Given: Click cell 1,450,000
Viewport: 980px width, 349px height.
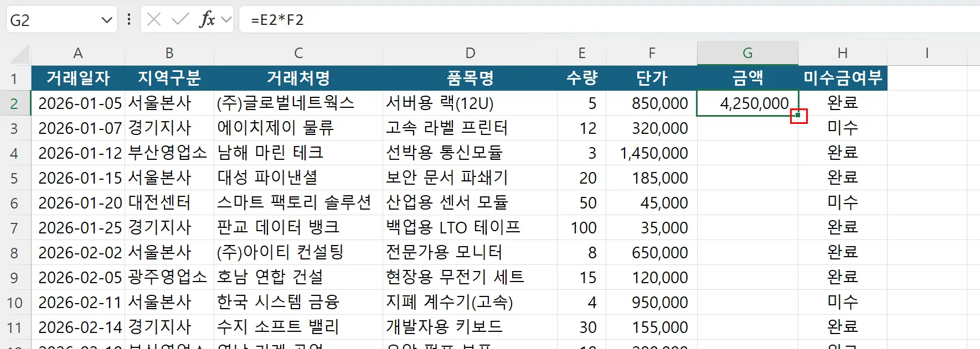Looking at the screenshot, I should coord(652,153).
